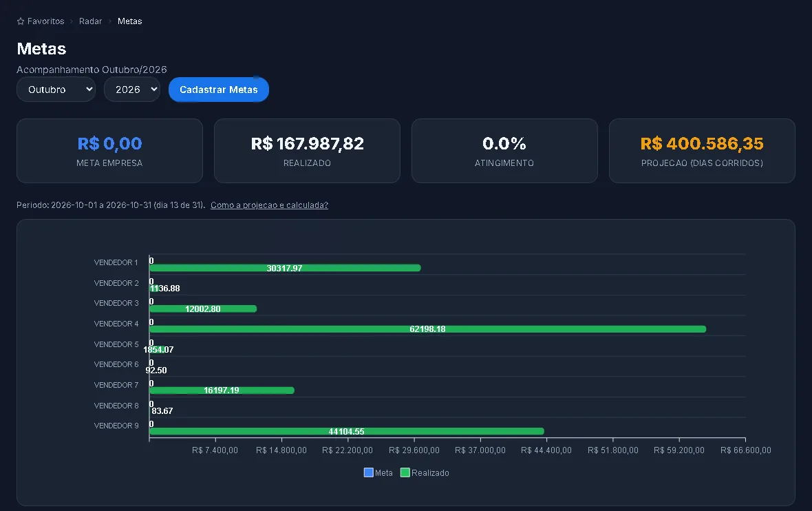Click the R$ 22.200,00 axis tick label
The image size is (812, 511).
coord(348,450)
